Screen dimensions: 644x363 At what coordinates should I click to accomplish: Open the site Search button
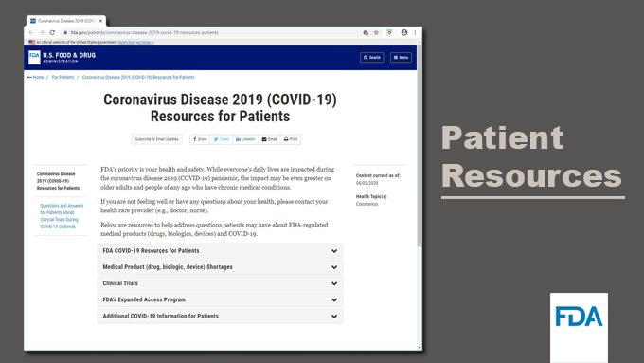(x=371, y=57)
